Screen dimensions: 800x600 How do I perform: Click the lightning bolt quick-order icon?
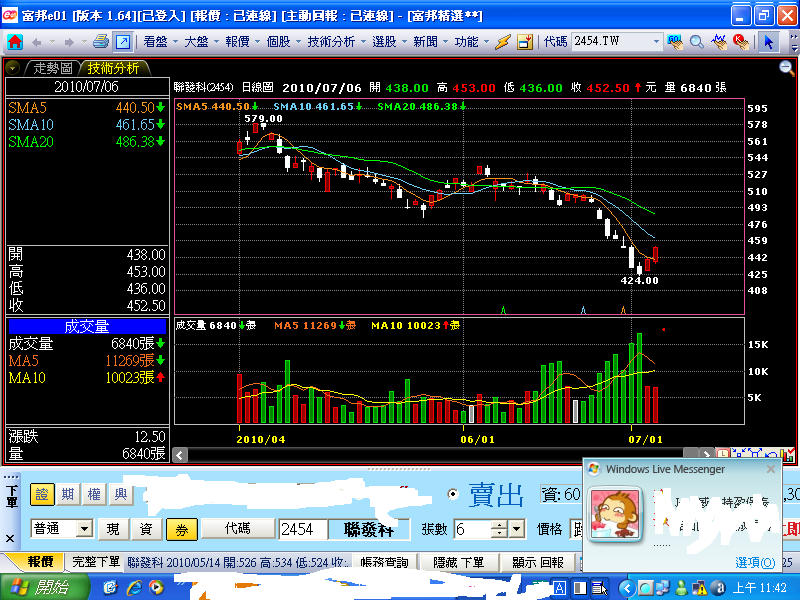point(503,42)
